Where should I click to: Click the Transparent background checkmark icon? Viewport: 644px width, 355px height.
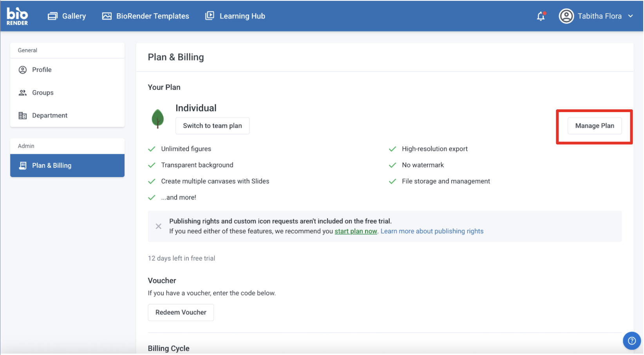pyautogui.click(x=152, y=165)
